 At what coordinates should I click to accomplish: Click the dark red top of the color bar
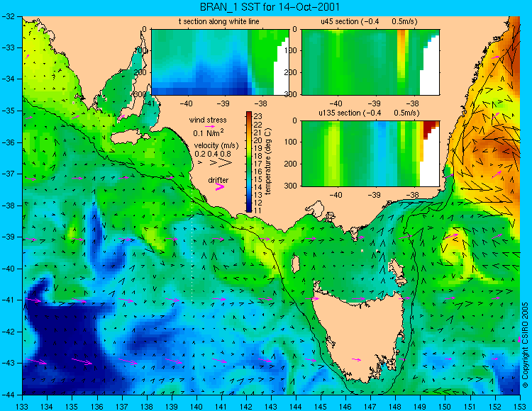click(249, 115)
